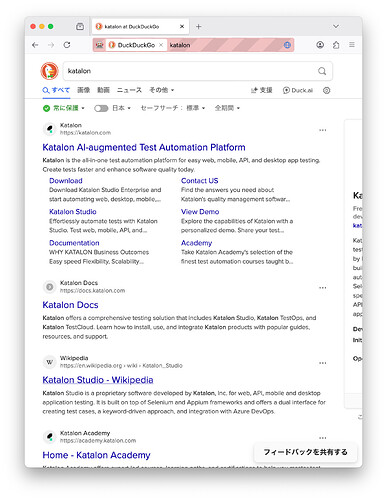Click the Katalon favicon of first result

pos(50,129)
